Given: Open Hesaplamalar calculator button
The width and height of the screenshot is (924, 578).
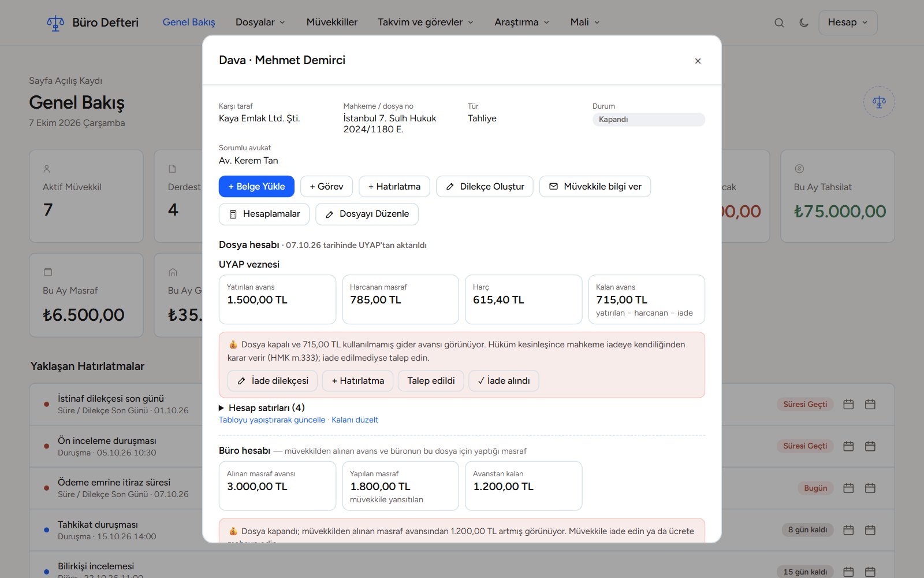Looking at the screenshot, I should click(264, 214).
